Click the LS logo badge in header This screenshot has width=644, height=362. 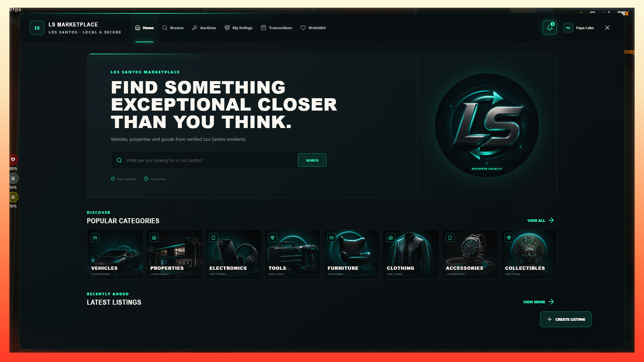tap(37, 28)
